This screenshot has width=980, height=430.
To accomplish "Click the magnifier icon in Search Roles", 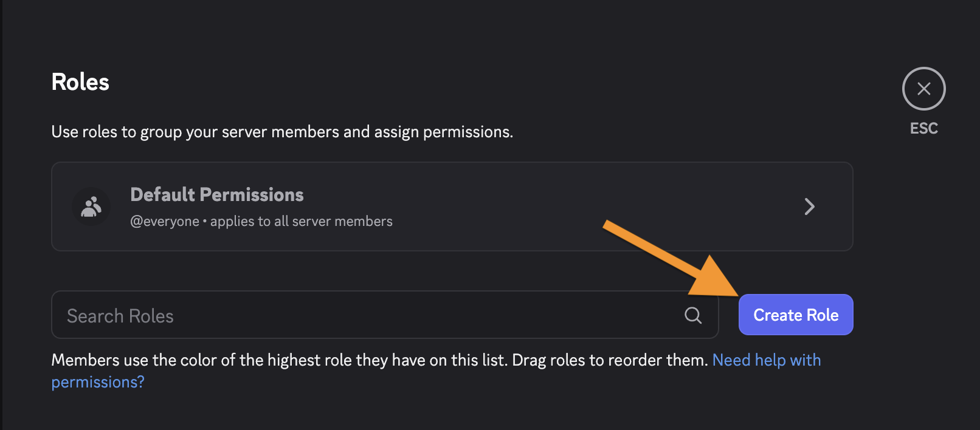I will click(x=693, y=315).
